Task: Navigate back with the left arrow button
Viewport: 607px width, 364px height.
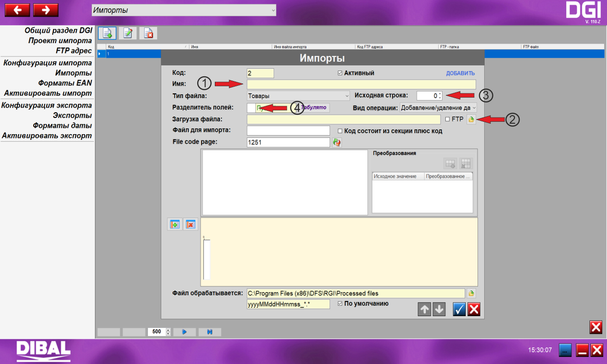Action: 17,10
